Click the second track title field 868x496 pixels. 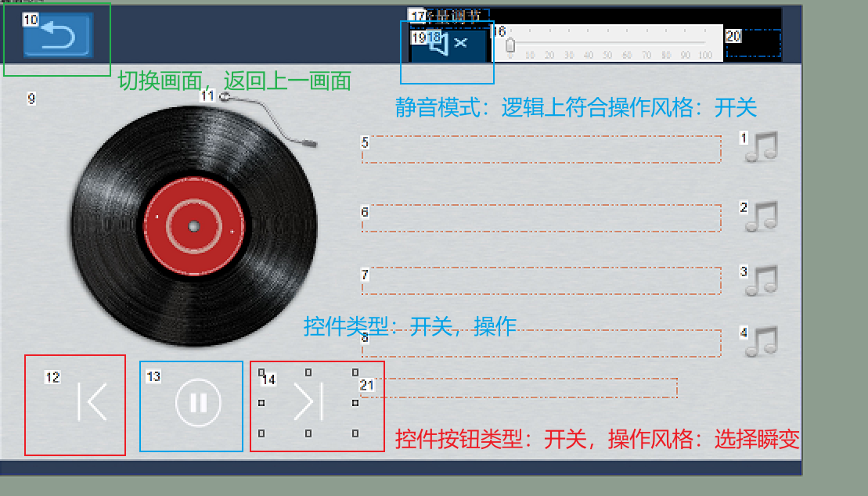tap(540, 219)
